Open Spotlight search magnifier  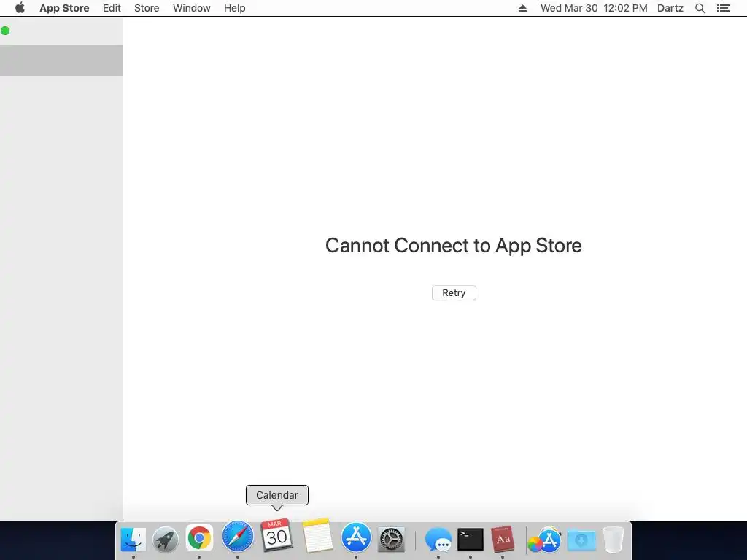point(700,8)
